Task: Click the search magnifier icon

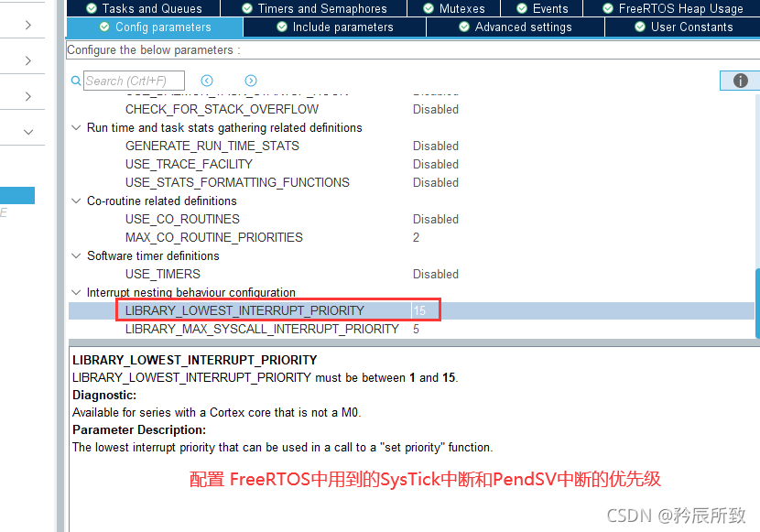Action: 76,81
